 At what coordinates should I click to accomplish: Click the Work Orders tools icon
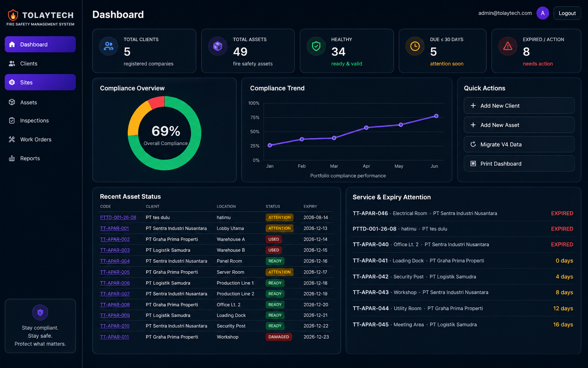click(12, 139)
